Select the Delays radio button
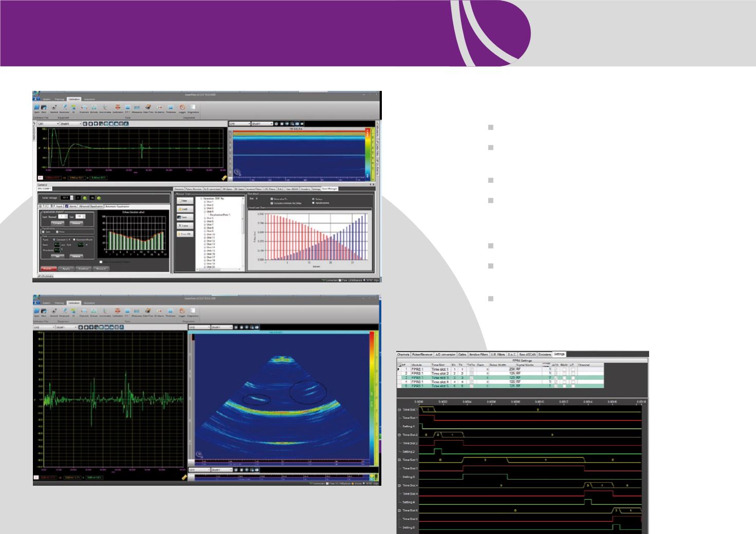The image size is (756, 534). pos(313,199)
